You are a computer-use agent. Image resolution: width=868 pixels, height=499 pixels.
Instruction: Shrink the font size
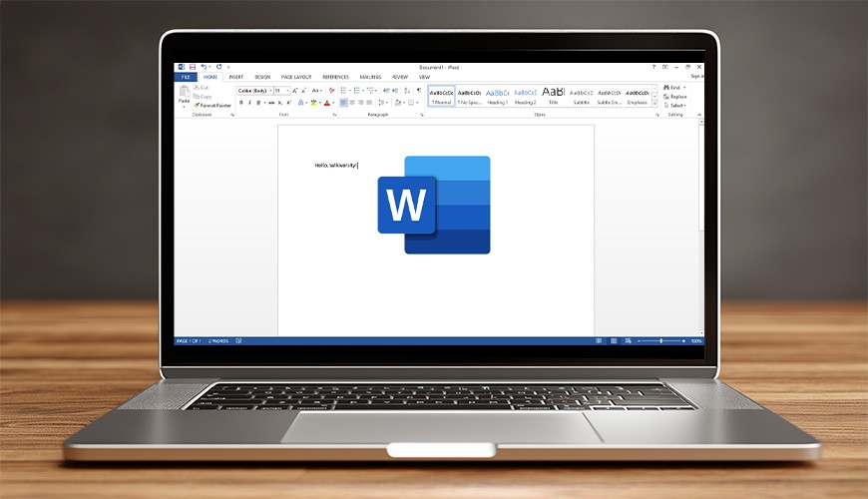click(303, 90)
